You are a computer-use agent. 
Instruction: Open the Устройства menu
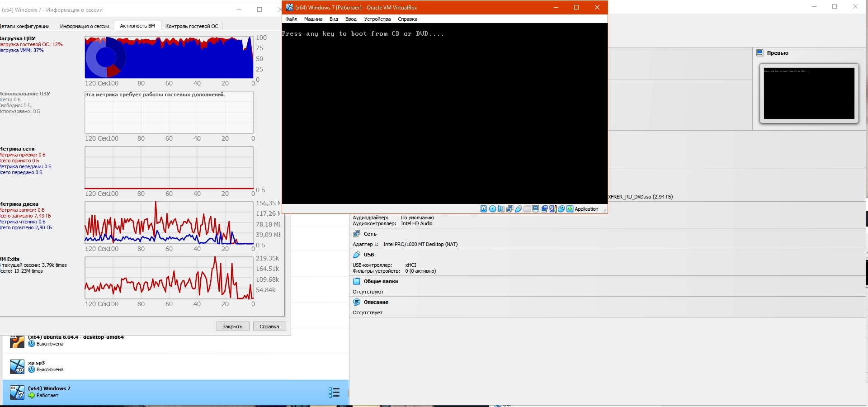(377, 19)
